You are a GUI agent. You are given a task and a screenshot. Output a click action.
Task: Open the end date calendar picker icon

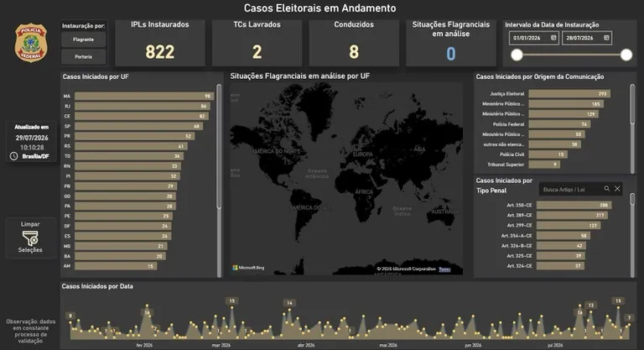tap(606, 38)
